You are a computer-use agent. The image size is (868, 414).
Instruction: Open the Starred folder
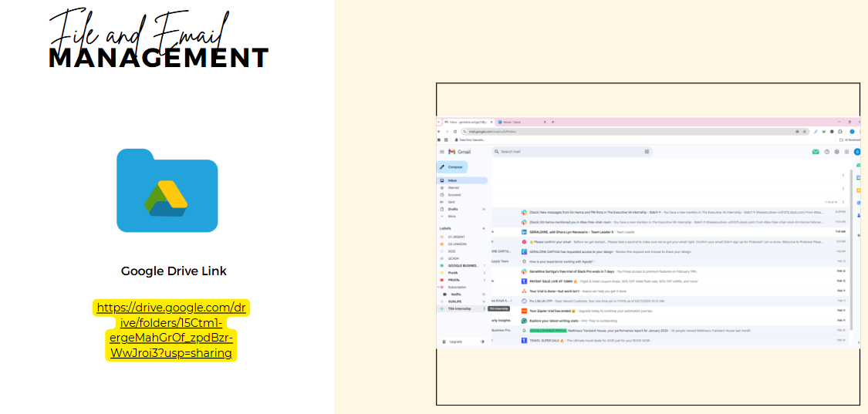[x=462, y=187]
